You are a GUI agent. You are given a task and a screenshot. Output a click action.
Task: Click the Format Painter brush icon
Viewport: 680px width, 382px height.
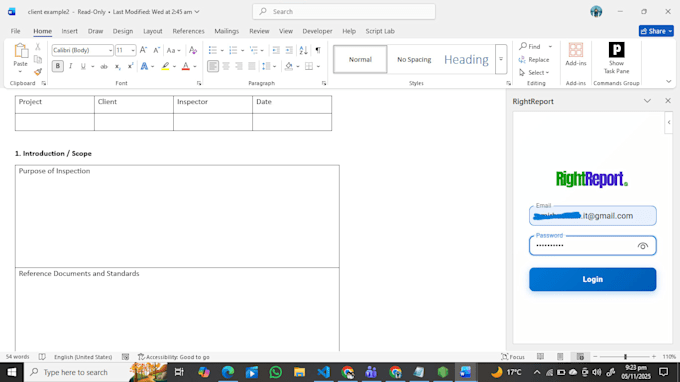pyautogui.click(x=38, y=72)
